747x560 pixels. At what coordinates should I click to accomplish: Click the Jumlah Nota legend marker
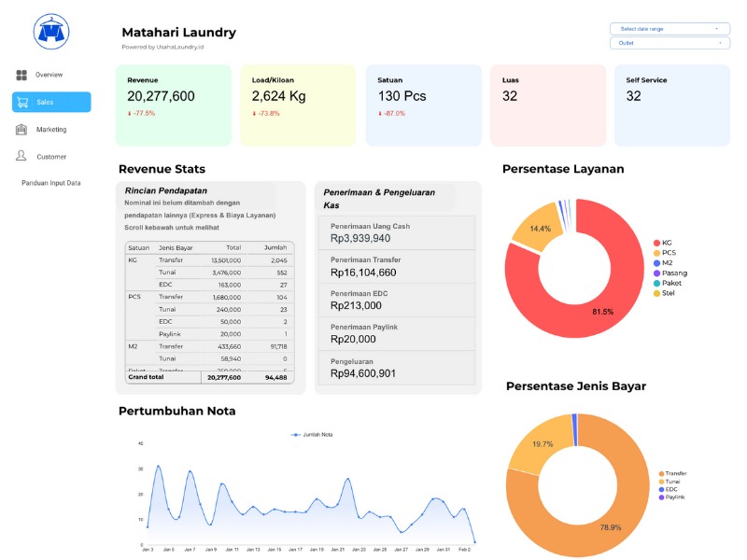click(x=296, y=435)
